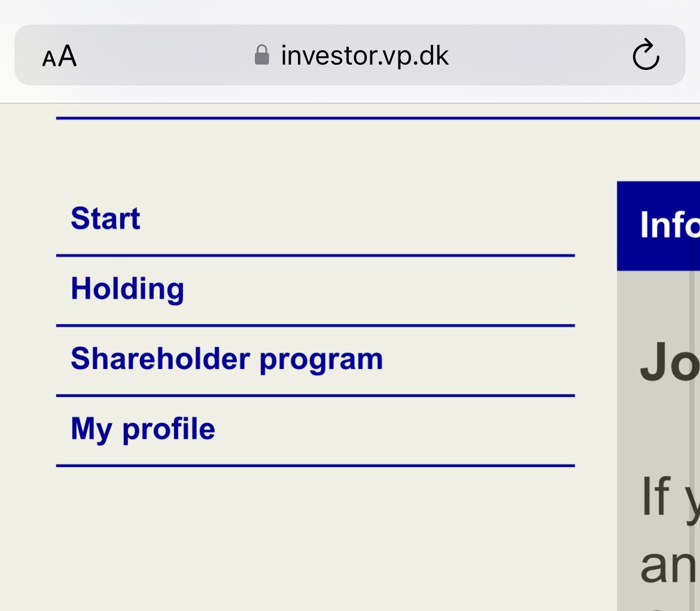
Task: Go to the Holding section
Action: pos(127,289)
